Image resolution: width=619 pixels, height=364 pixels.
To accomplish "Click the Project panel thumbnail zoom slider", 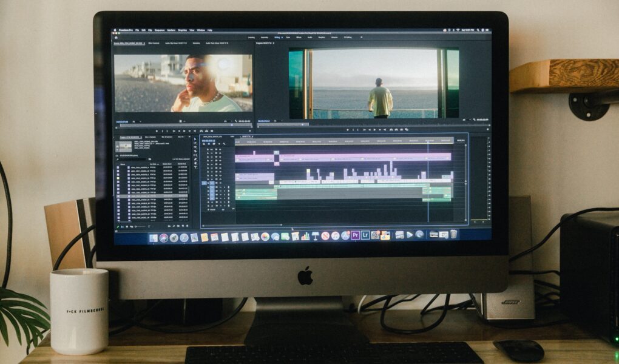I will 141,227.
